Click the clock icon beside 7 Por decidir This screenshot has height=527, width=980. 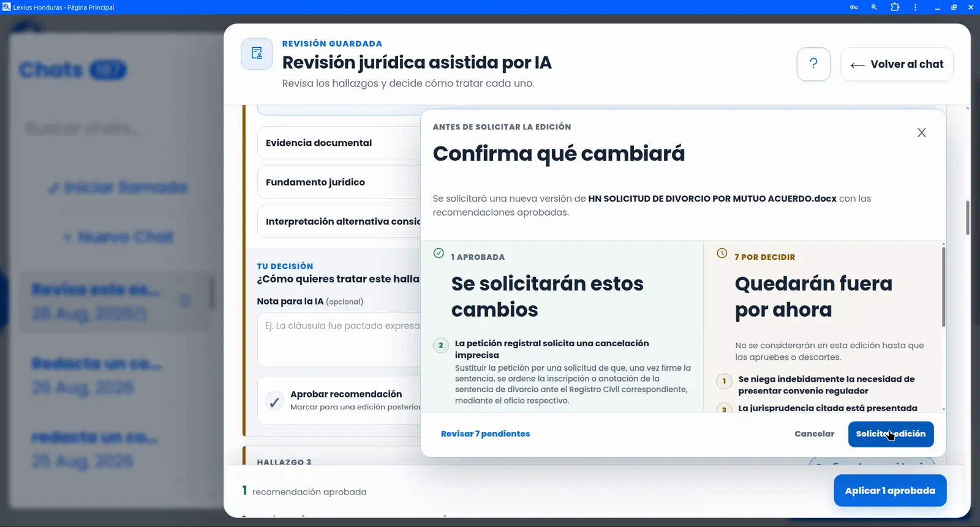click(722, 253)
